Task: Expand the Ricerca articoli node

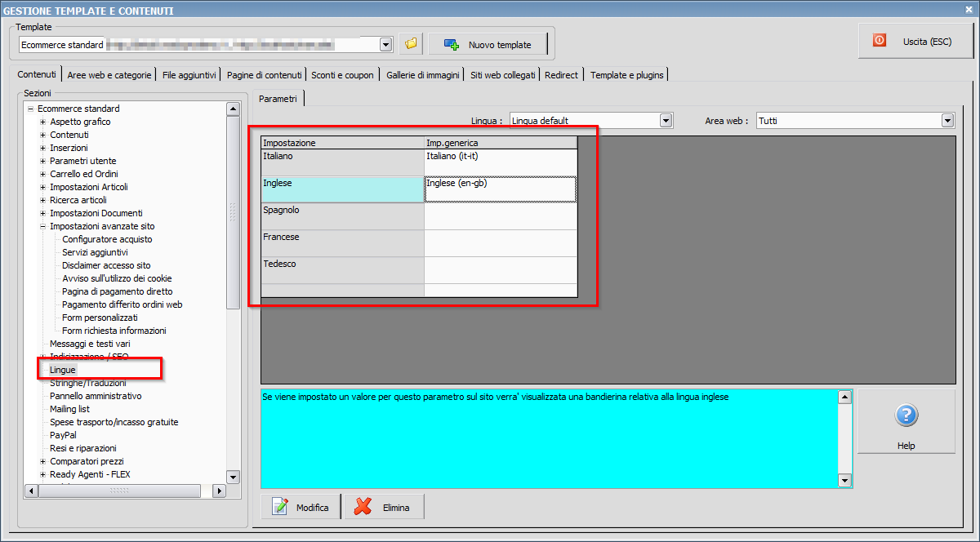Action: point(43,200)
